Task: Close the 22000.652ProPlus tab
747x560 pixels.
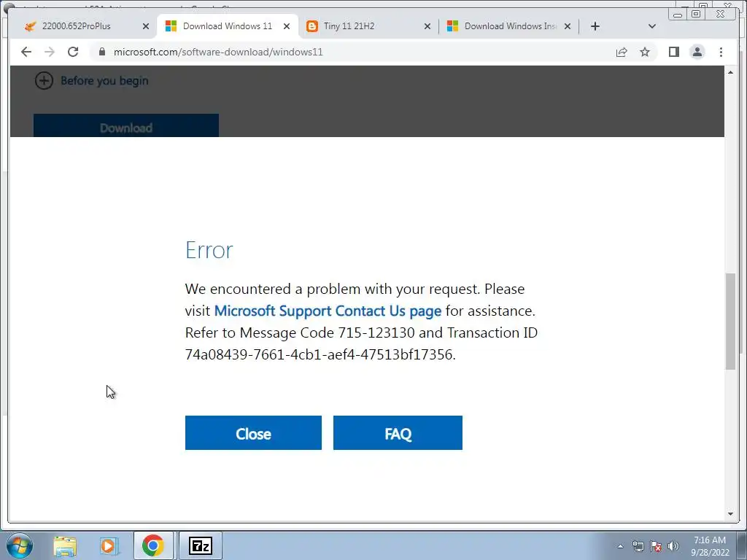Action: coord(146,26)
